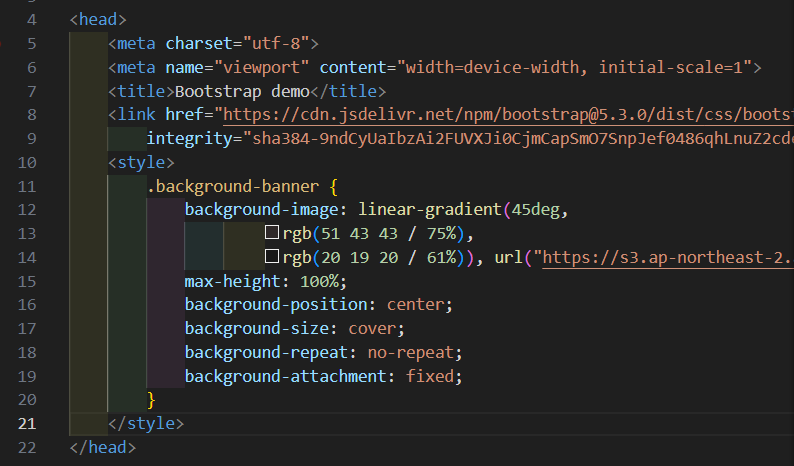Open color picker for rgb(20 19 20 / 61%)
794x466 pixels.
(x=272, y=256)
